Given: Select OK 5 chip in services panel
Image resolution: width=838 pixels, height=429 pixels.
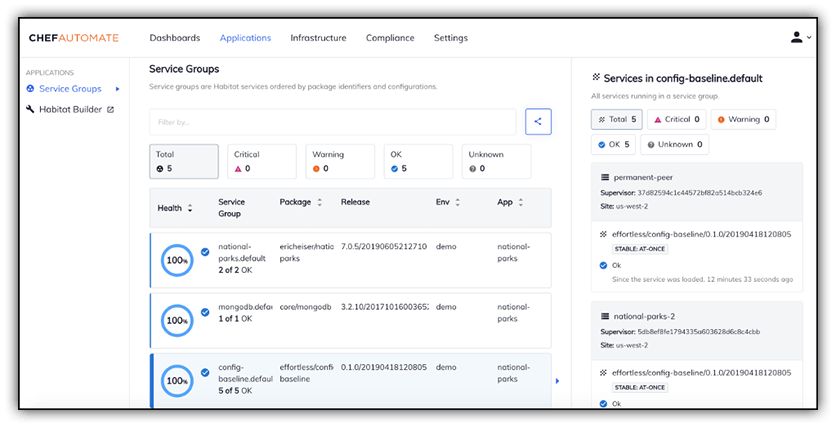Looking at the screenshot, I should coord(614,144).
